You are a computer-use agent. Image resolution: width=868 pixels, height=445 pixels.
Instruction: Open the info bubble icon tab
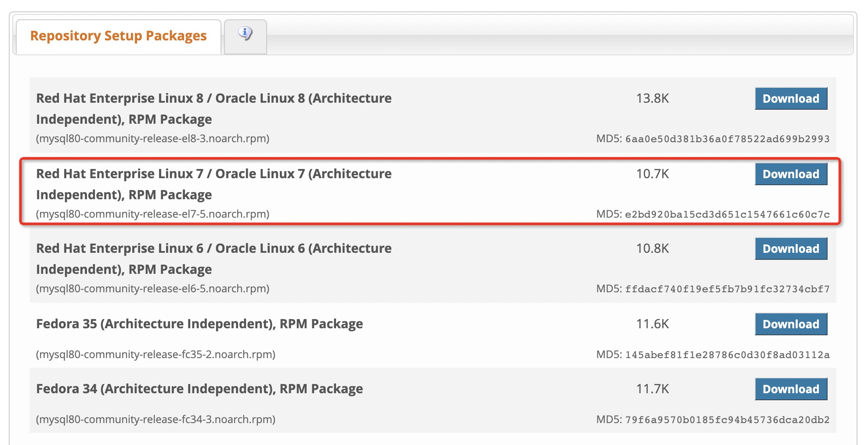[x=245, y=34]
